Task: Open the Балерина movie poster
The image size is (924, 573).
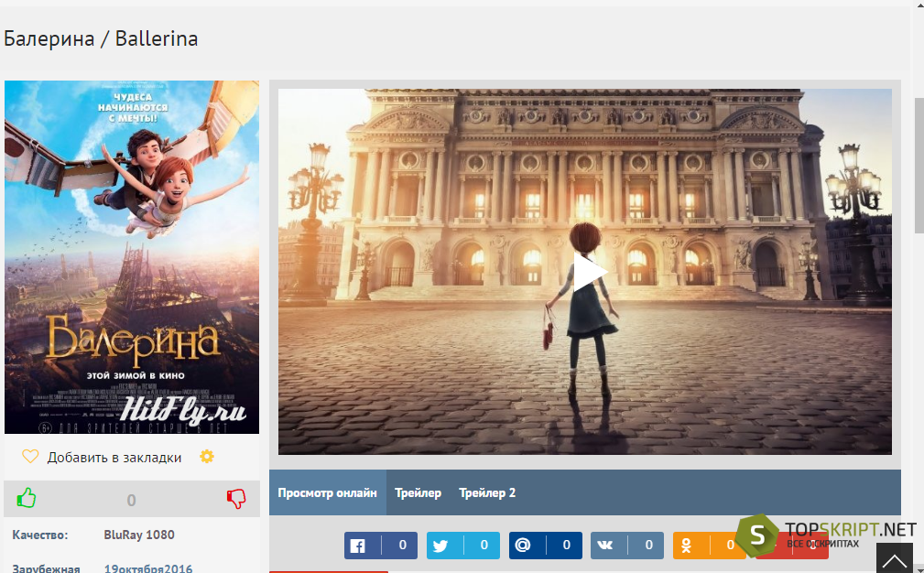Action: [x=132, y=257]
